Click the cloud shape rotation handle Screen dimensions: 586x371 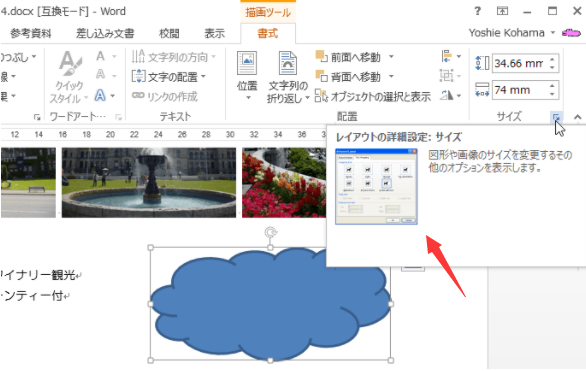(270, 232)
